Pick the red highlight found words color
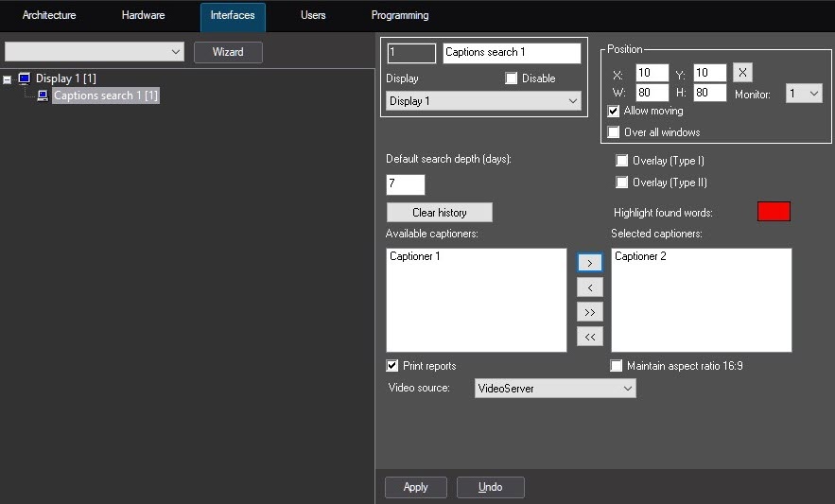 click(773, 212)
